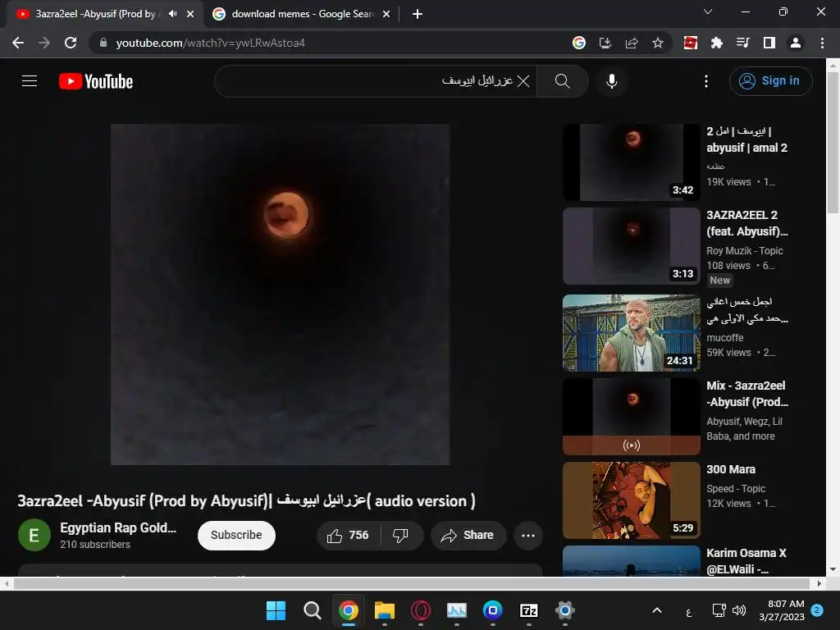
Task: Click Speed - Topic channel name
Action: pos(736,489)
